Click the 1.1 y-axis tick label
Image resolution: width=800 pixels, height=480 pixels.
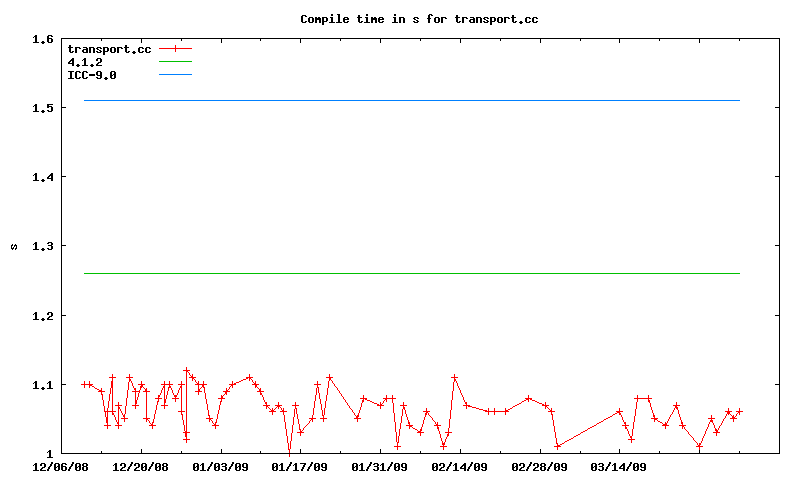tap(42, 385)
